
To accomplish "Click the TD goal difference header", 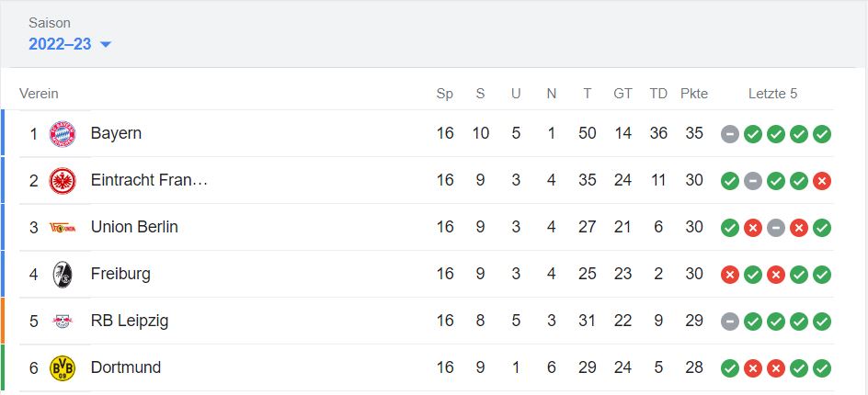I will 658,94.
